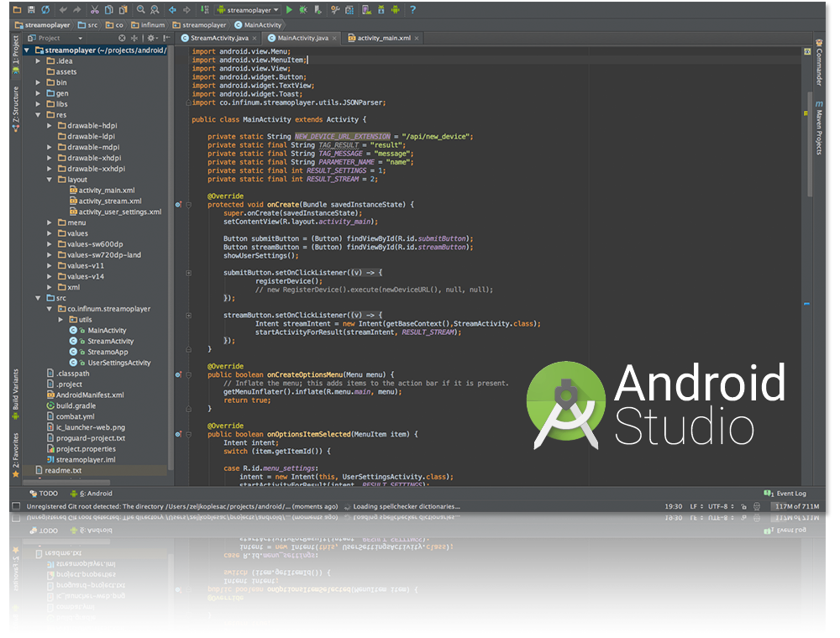Cut selection with the scissors icon
Viewport: 840px width, 638px height.
[x=95, y=9]
